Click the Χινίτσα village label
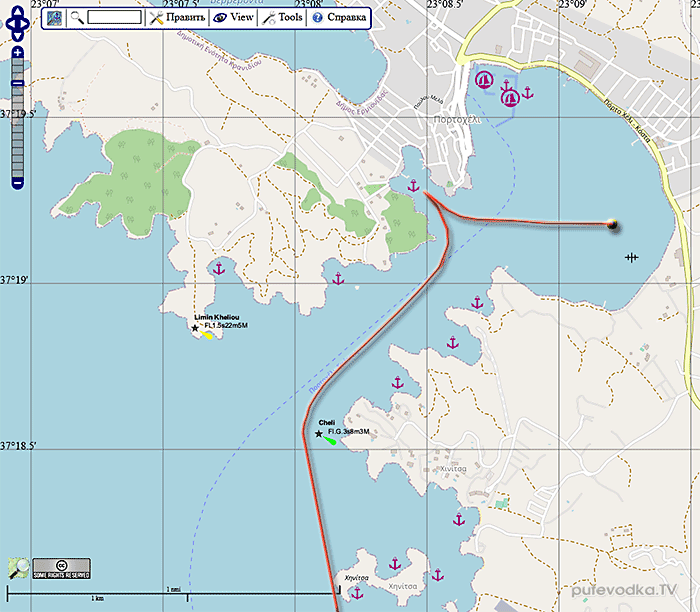Viewport: 700px width, 612px height. point(453,469)
